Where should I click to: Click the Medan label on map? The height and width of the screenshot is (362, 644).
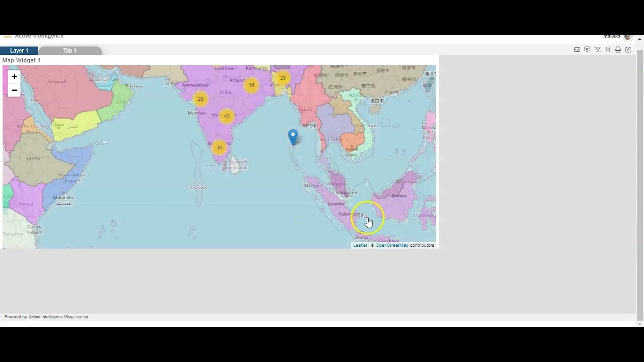click(312, 186)
